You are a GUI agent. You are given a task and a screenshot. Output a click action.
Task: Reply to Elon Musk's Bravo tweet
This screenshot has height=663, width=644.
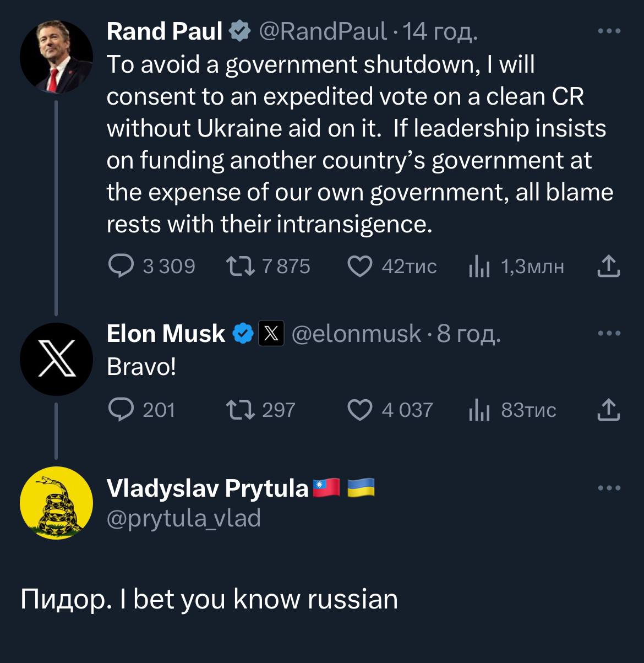[121, 410]
